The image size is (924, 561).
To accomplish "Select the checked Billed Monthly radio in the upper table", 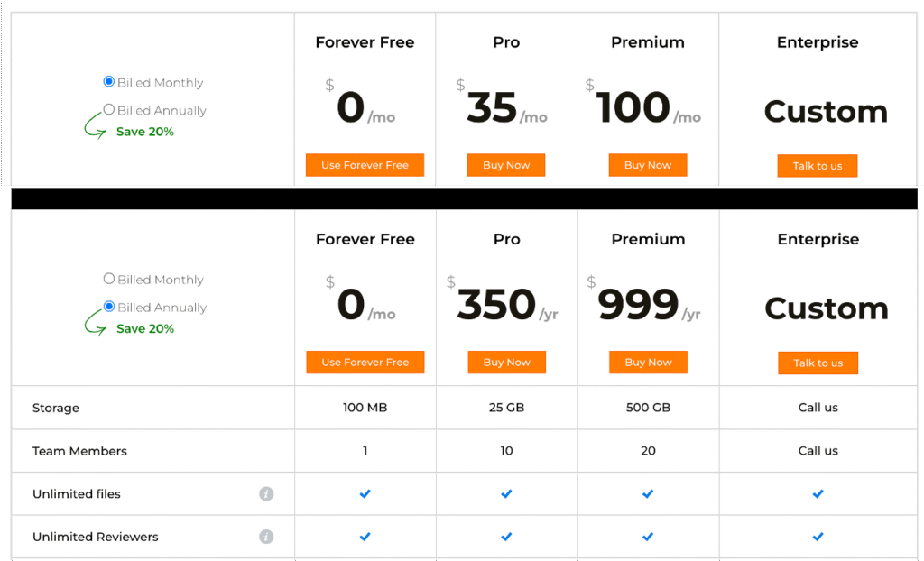I will (x=109, y=82).
